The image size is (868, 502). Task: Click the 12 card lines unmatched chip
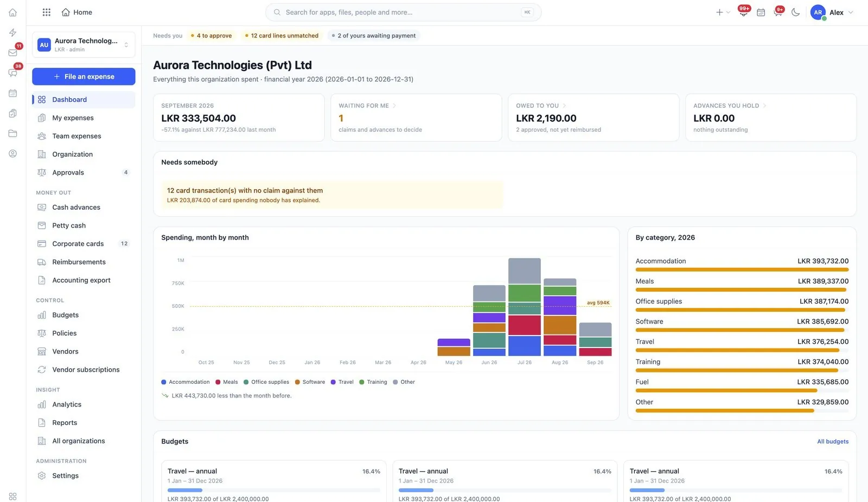pyautogui.click(x=282, y=36)
